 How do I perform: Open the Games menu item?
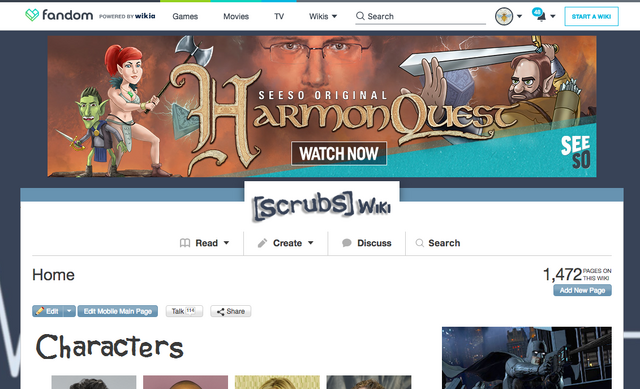tap(185, 16)
